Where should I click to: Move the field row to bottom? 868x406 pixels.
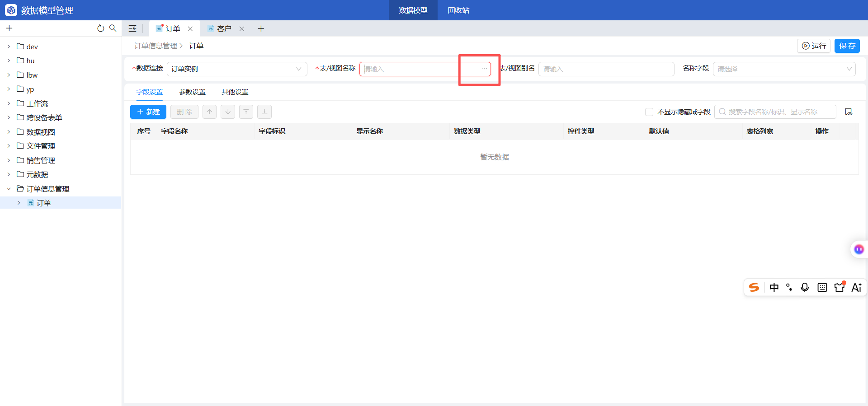point(264,112)
